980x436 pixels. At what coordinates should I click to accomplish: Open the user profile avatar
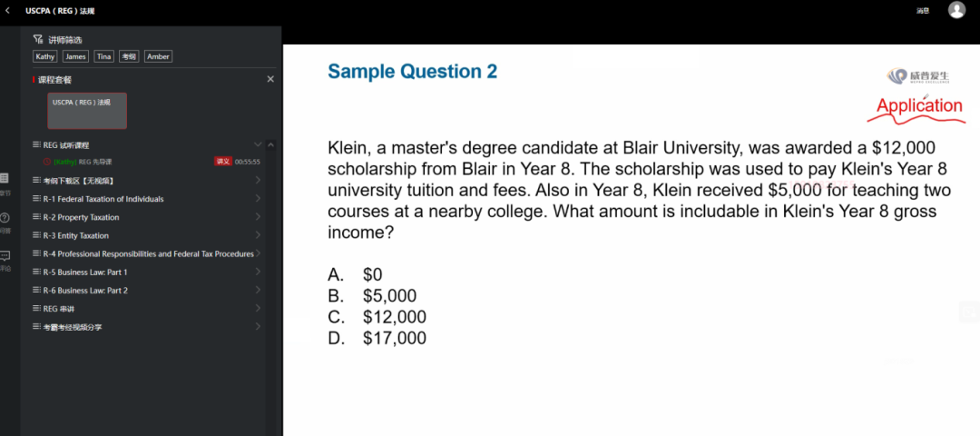[x=956, y=9]
